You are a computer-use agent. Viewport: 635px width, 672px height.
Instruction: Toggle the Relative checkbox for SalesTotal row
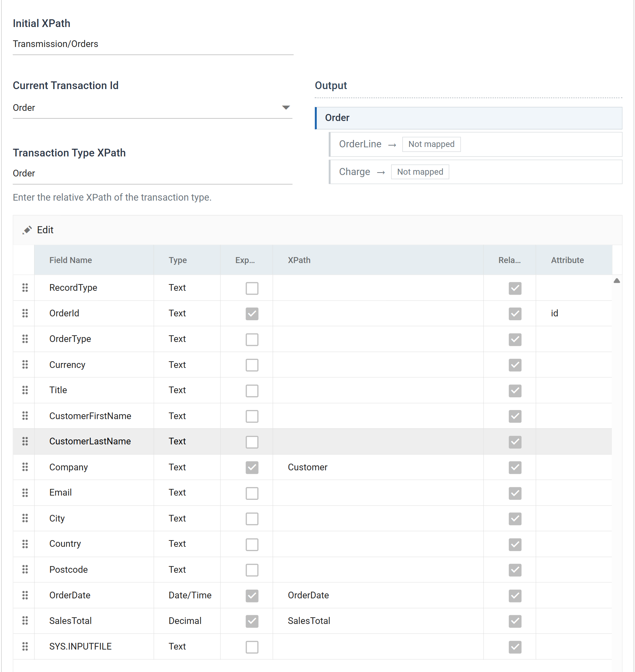(515, 621)
